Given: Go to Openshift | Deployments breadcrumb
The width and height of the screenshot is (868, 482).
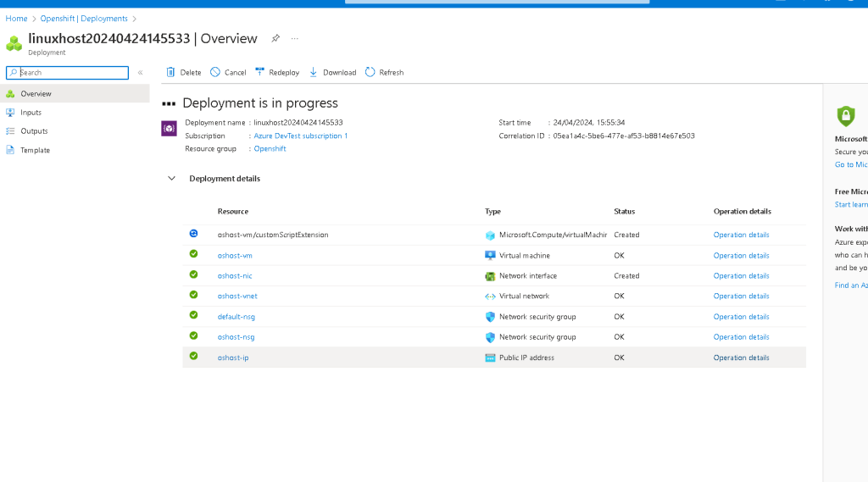Looking at the screenshot, I should pyautogui.click(x=84, y=19).
